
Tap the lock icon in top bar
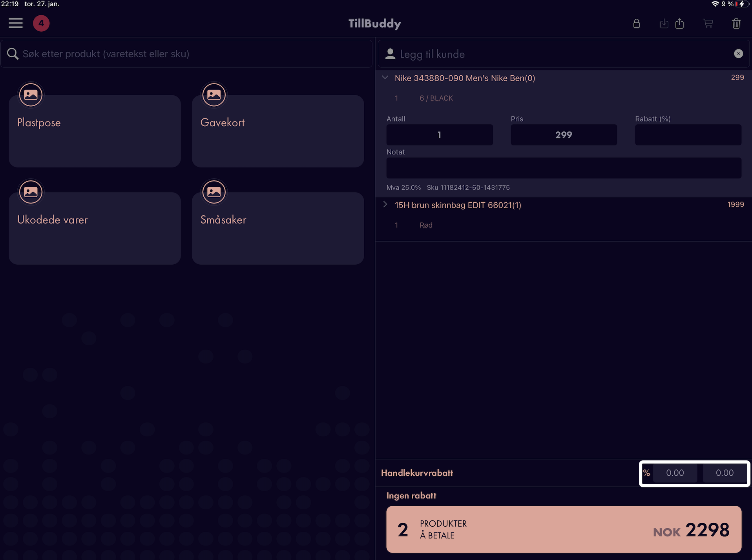(637, 24)
